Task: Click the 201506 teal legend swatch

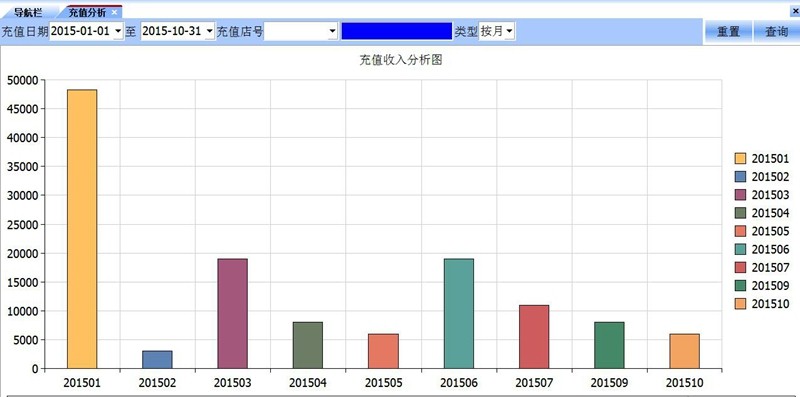Action: click(x=740, y=250)
